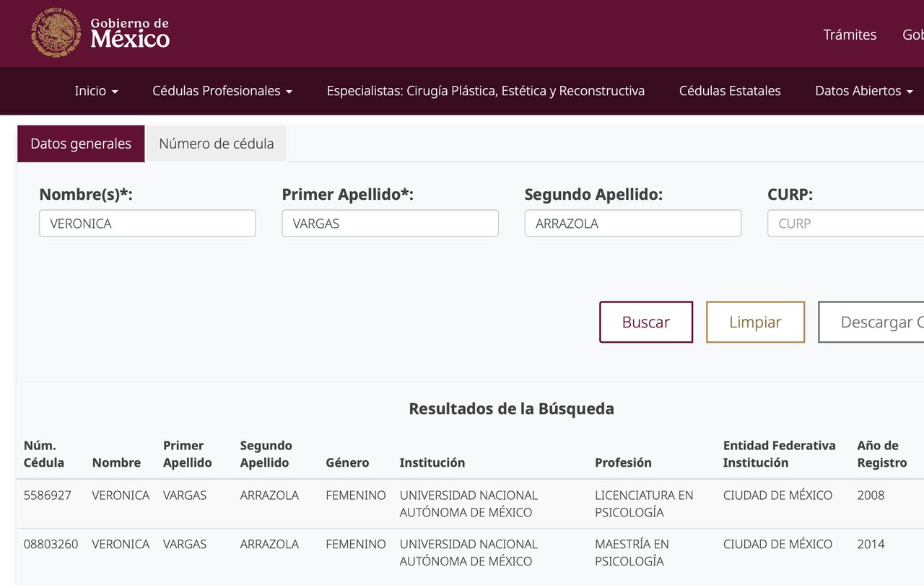Click CIUDAD DE MÉXICO in the 2014 row
The height and width of the screenshot is (585, 924).
tap(777, 545)
